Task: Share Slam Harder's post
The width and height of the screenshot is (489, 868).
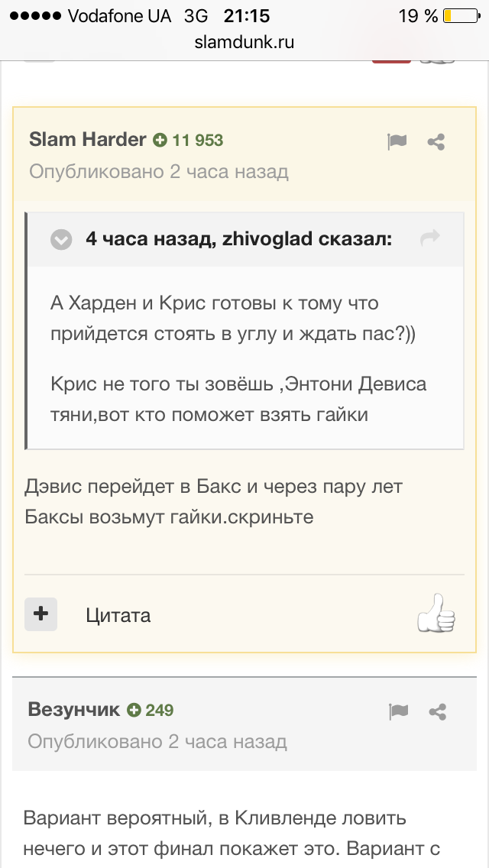Action: 436,142
